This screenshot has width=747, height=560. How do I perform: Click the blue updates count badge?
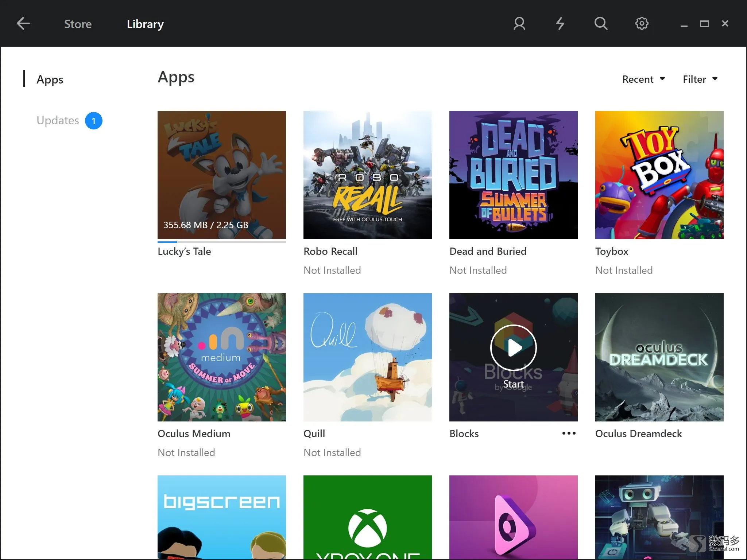click(x=94, y=121)
